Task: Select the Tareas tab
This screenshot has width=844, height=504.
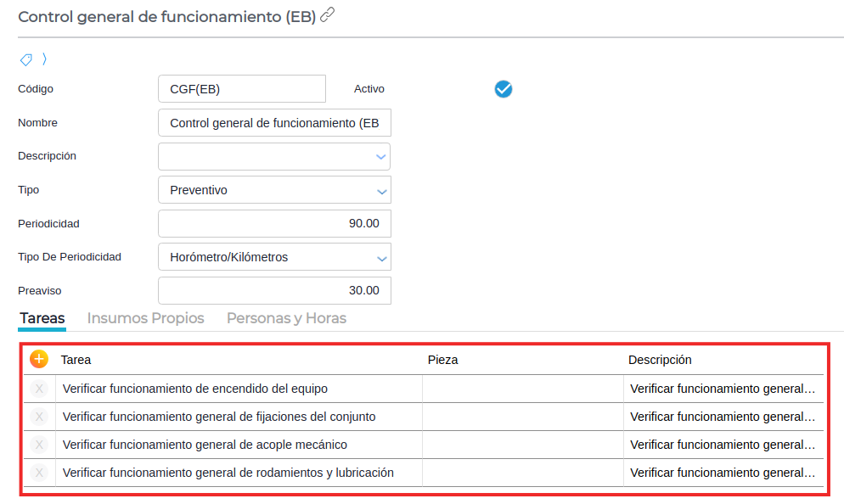Action: [x=42, y=318]
